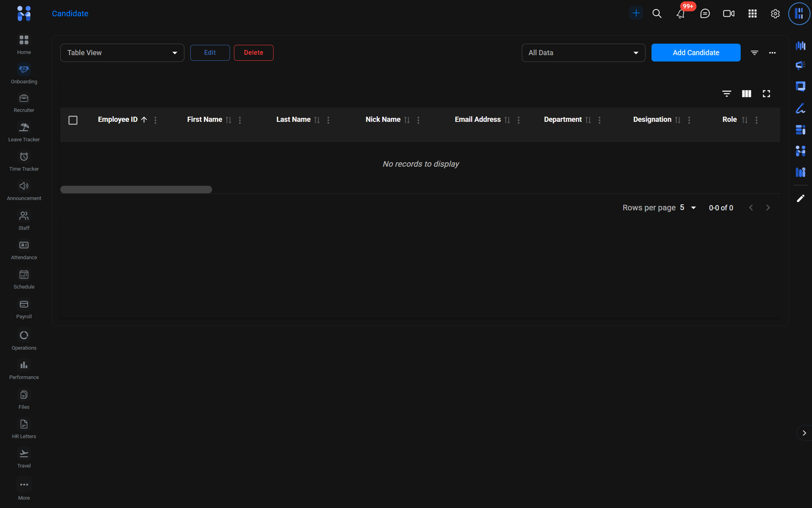The width and height of the screenshot is (812, 508).
Task: Tick the select-all rows checkbox
Action: click(x=73, y=120)
